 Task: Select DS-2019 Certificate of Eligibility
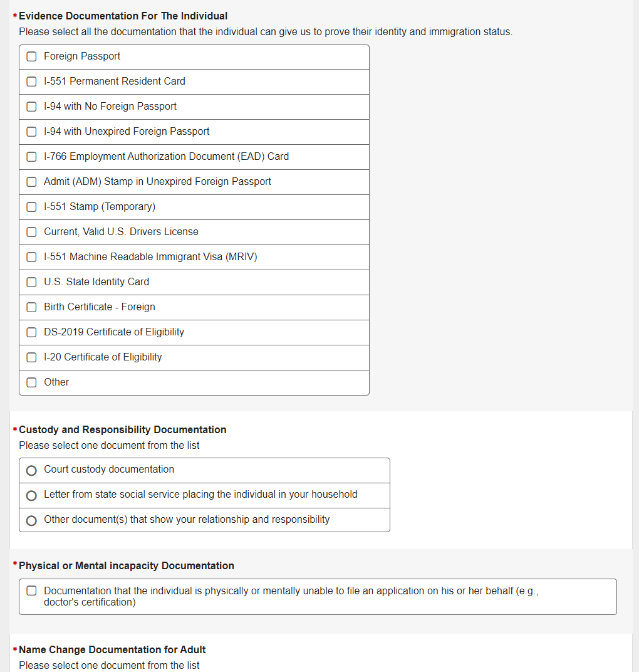pyautogui.click(x=31, y=332)
